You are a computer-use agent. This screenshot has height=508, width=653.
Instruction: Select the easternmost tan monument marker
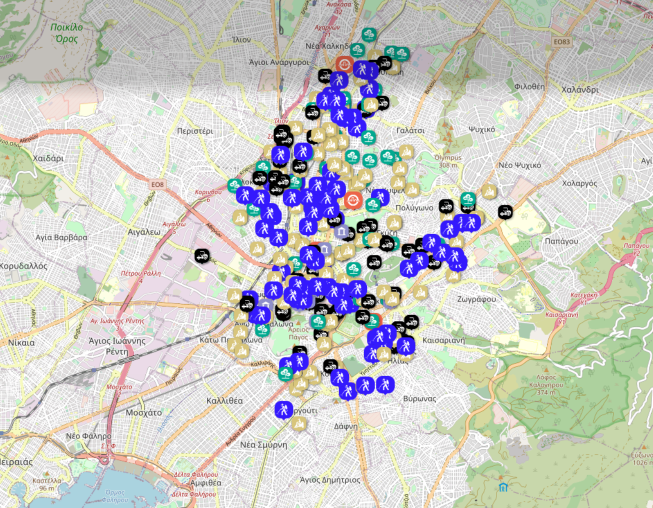coord(489,191)
